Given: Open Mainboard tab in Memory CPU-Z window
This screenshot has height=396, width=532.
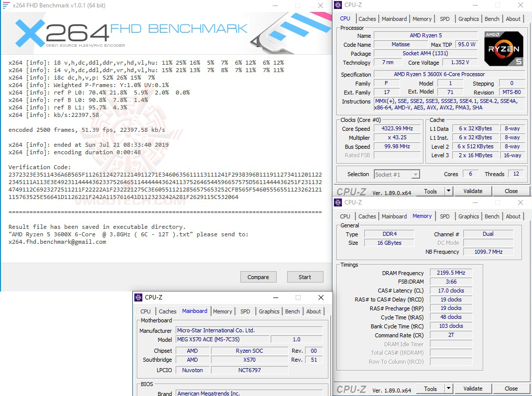Looking at the screenshot, I should (x=394, y=216).
